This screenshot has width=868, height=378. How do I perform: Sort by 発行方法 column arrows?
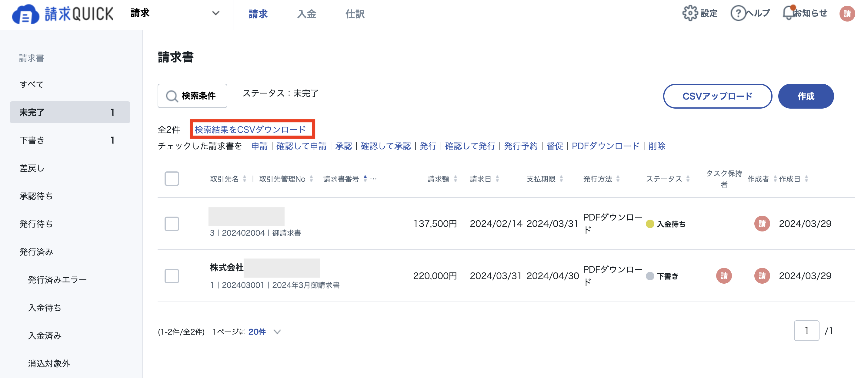(x=618, y=179)
